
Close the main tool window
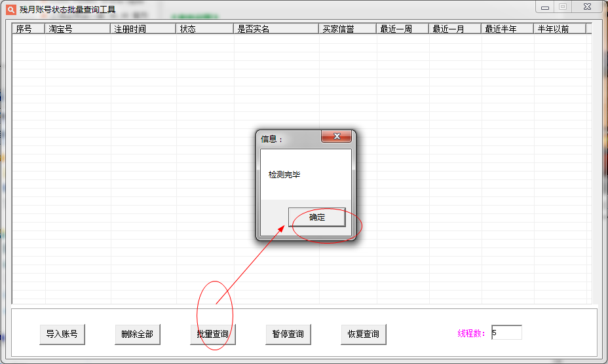click(587, 7)
